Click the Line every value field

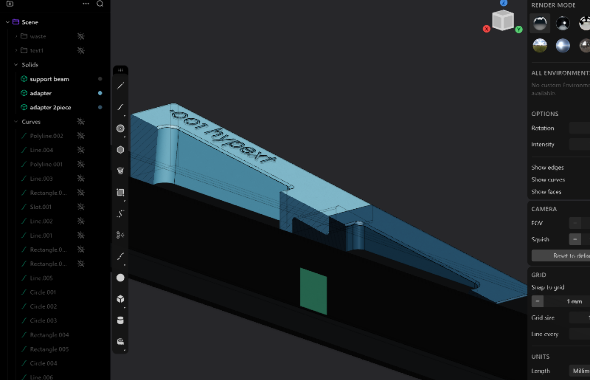[579, 334]
